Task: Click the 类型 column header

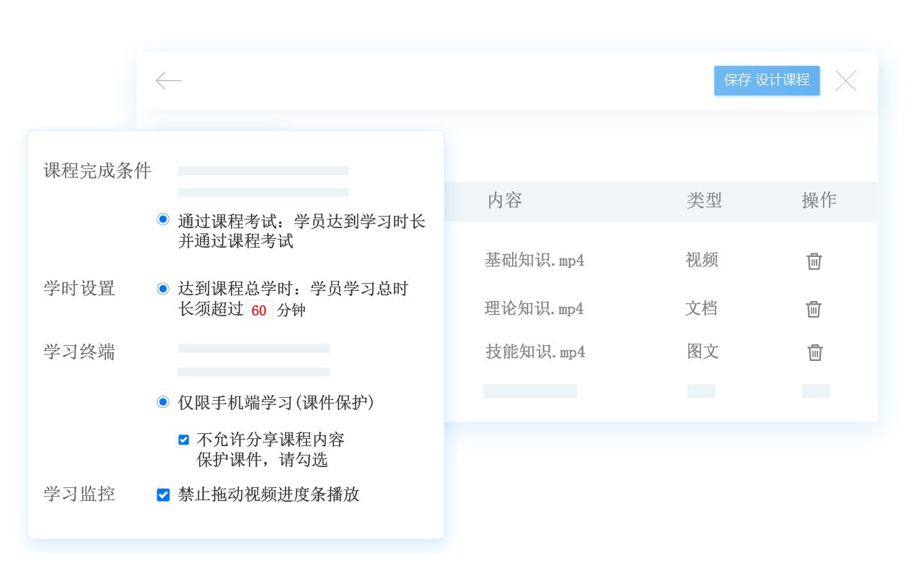Action: tap(704, 201)
